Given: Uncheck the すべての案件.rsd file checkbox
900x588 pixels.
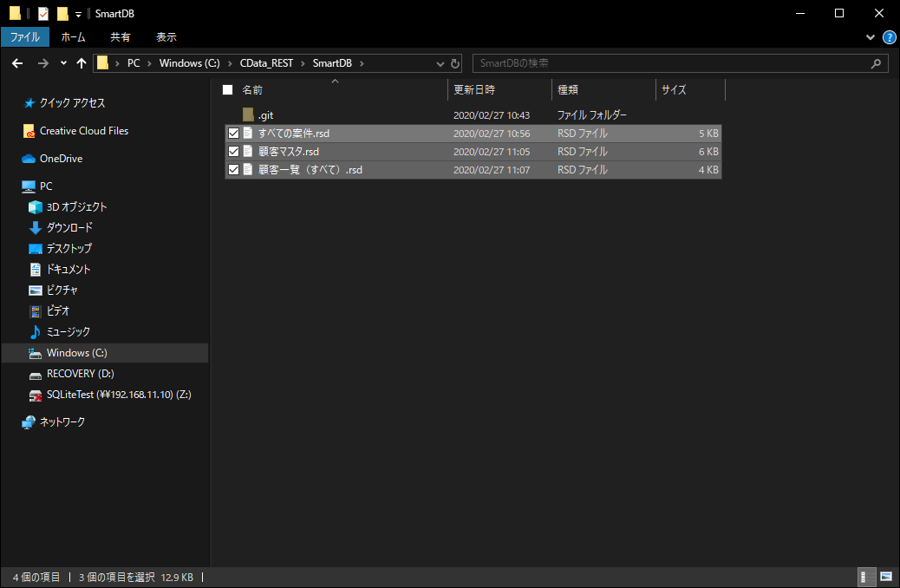Looking at the screenshot, I should tap(233, 134).
